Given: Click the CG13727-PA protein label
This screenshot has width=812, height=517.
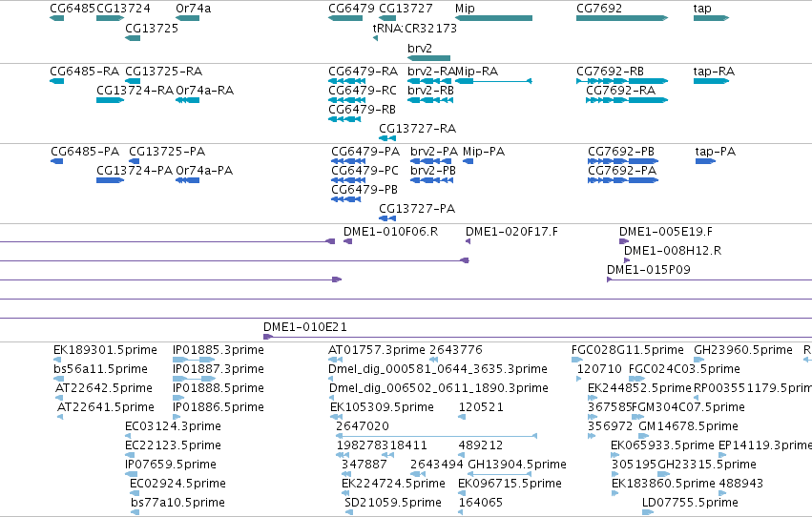Looking at the screenshot, I should click(417, 209).
